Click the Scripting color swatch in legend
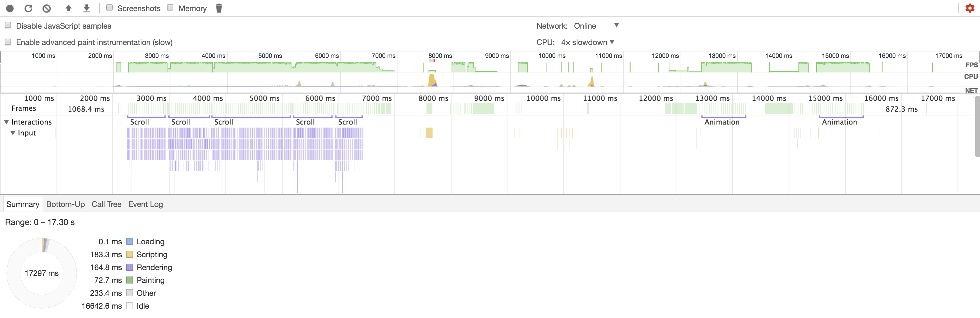The image size is (980, 318). coord(130,254)
